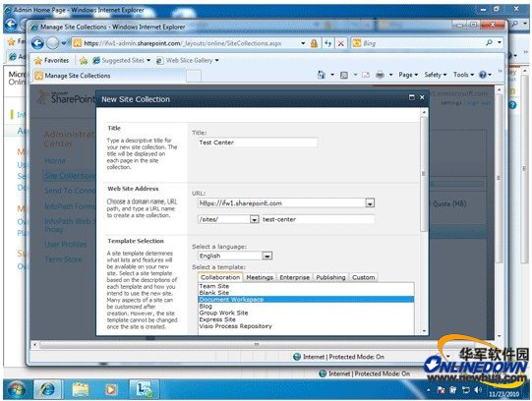Switch to the Meetings template tab
This screenshot has width=532, height=401.
click(x=260, y=277)
